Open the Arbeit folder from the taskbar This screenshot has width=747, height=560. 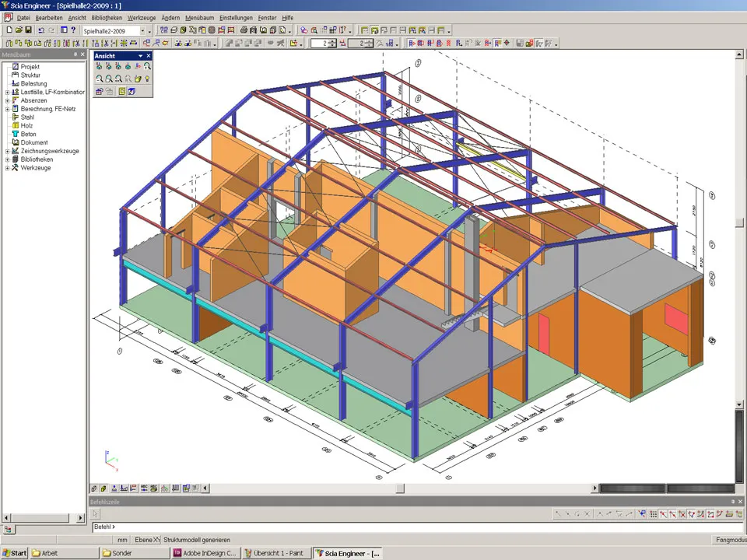pos(65,553)
